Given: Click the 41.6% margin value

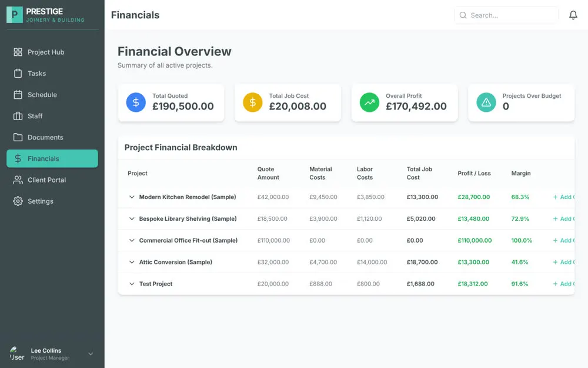Looking at the screenshot, I should (x=520, y=262).
